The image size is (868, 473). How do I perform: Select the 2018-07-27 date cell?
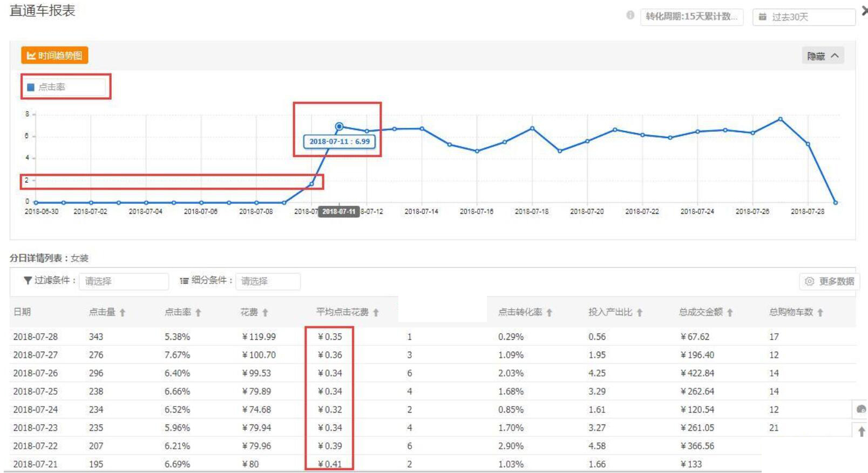[36, 355]
